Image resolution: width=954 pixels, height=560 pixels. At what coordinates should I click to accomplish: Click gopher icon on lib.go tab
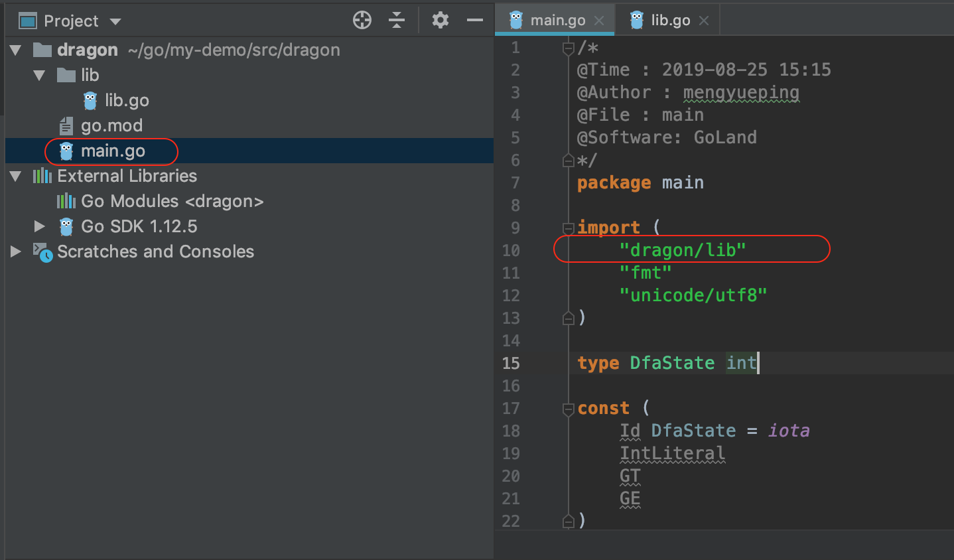(x=637, y=21)
